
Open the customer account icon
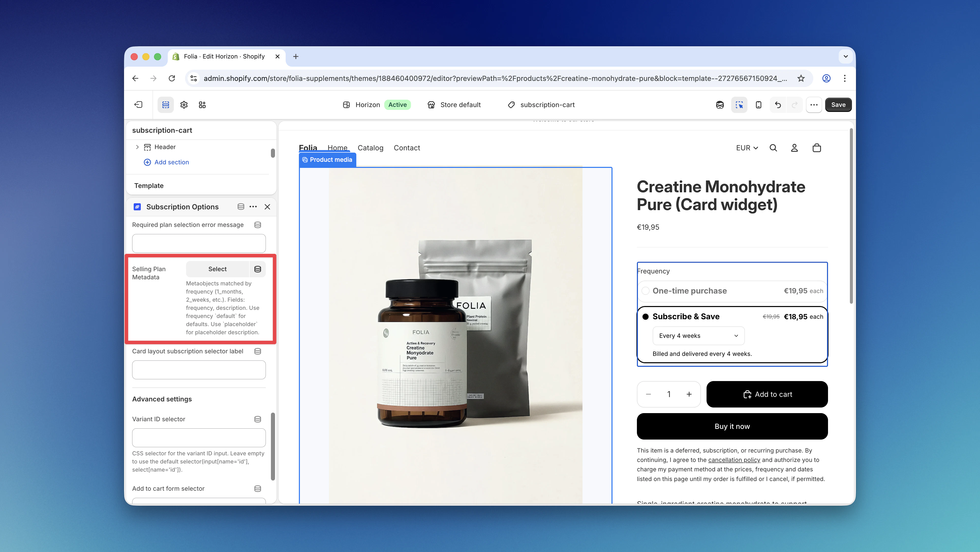tap(794, 148)
